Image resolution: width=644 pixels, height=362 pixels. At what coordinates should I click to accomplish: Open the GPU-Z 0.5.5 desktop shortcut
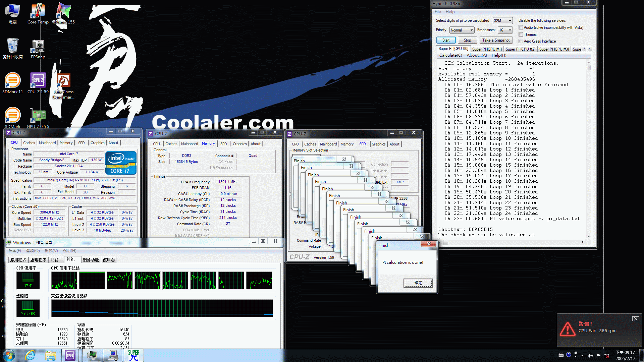pos(38,118)
